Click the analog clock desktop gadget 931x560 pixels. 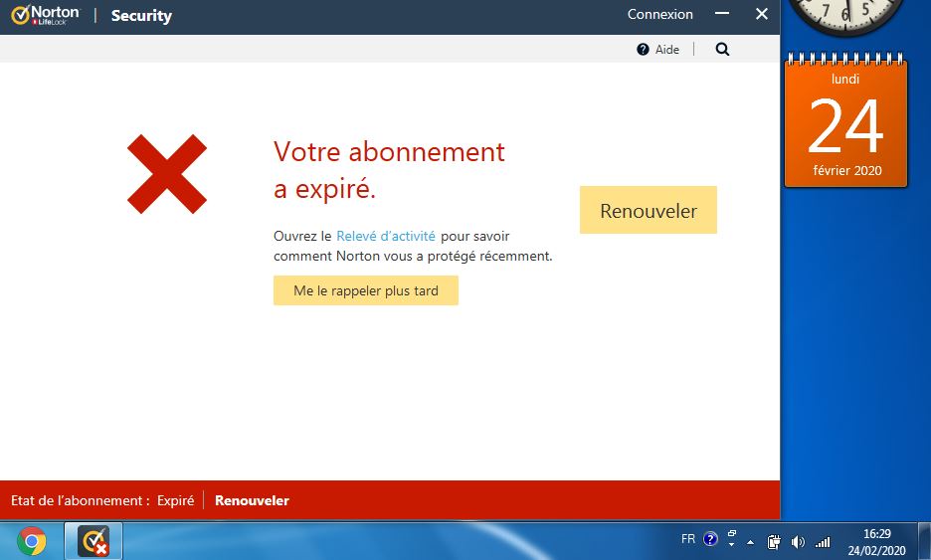(845, 16)
